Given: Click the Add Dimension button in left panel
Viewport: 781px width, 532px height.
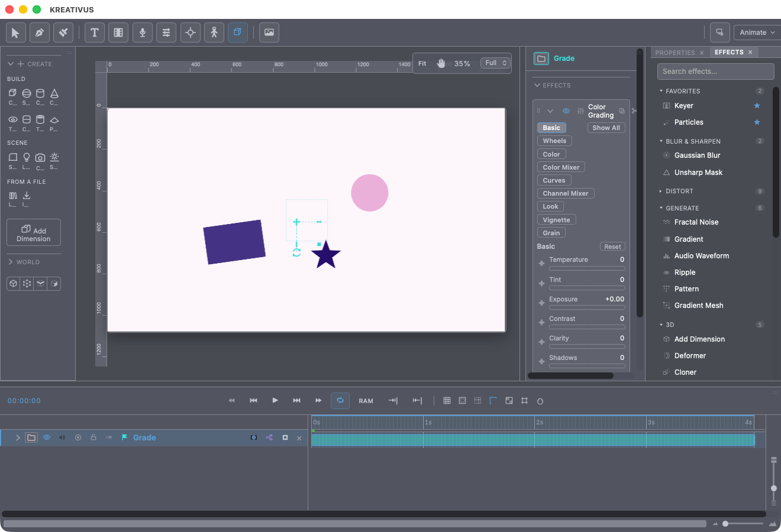Looking at the screenshot, I should pyautogui.click(x=34, y=233).
